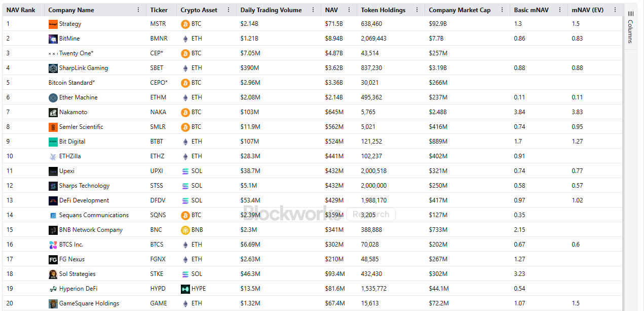Click the MSTR ticker cell
644x311 pixels.
[x=158, y=24]
